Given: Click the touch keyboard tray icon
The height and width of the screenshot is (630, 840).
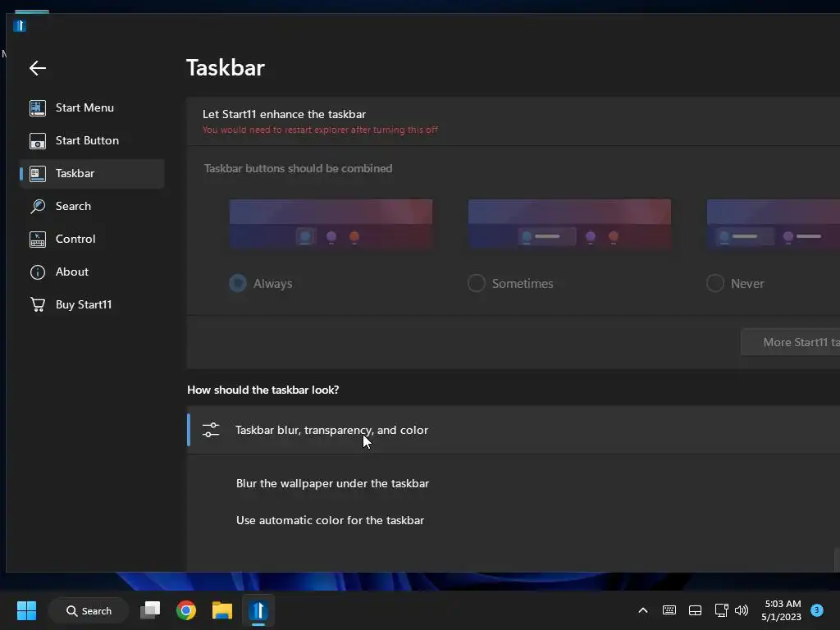Looking at the screenshot, I should point(669,610).
